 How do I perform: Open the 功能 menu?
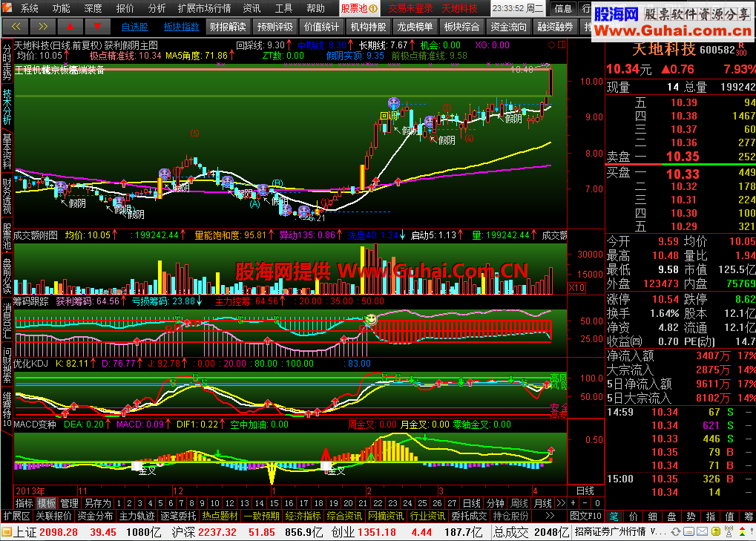coord(61,8)
